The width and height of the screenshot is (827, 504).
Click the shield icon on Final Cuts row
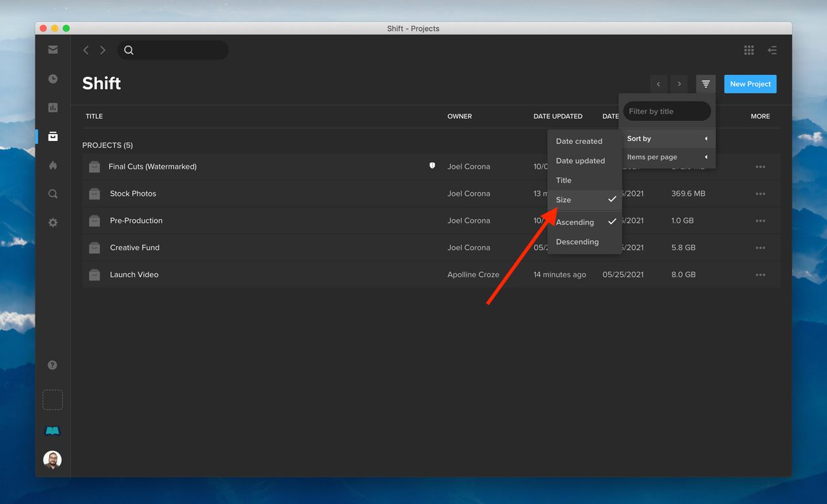[432, 166]
